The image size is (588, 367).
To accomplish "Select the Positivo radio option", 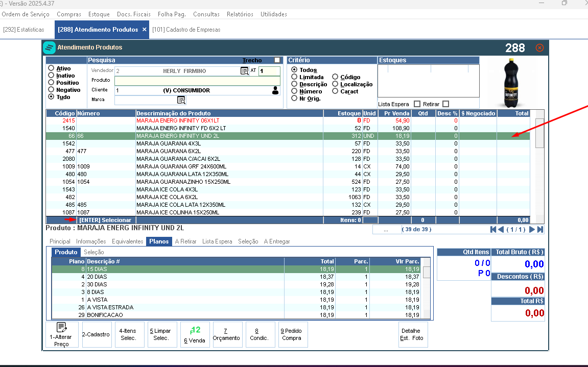I will tap(51, 83).
